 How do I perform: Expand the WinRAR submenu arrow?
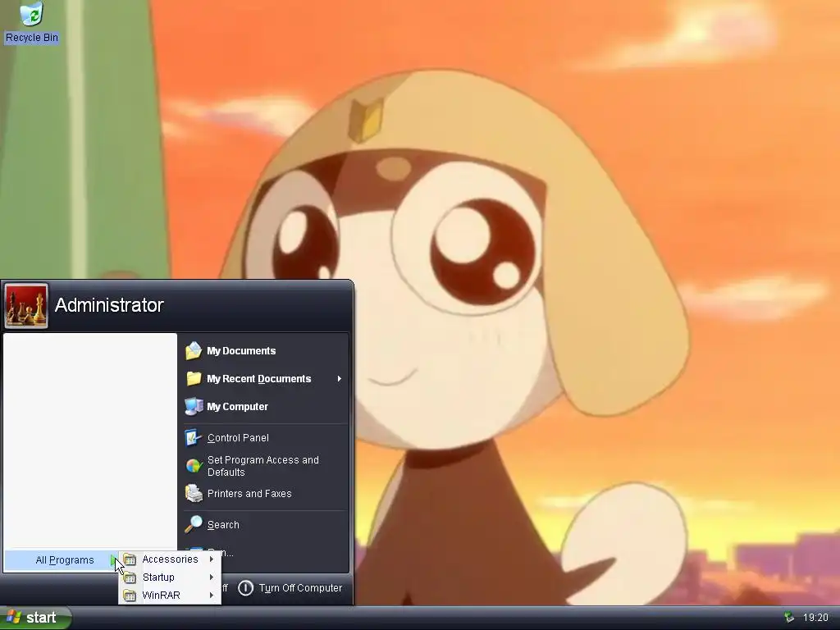[x=212, y=596]
